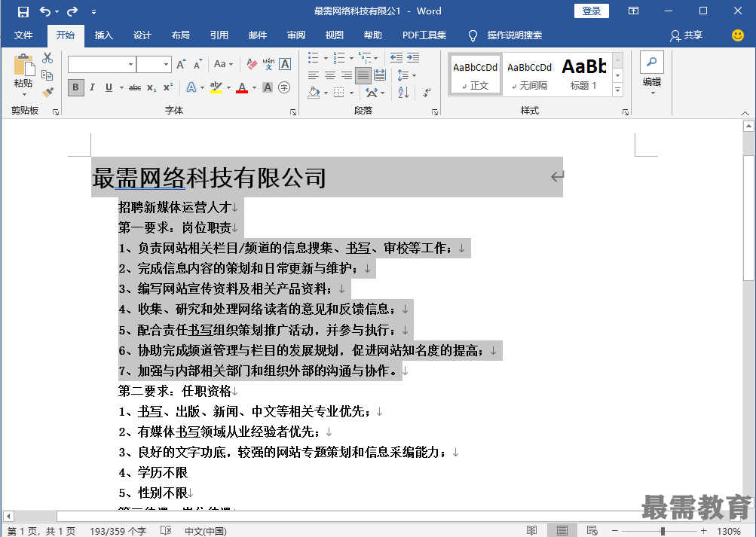The image size is (756, 537).
Task: Expand the bullets list dropdown
Action: click(326, 58)
